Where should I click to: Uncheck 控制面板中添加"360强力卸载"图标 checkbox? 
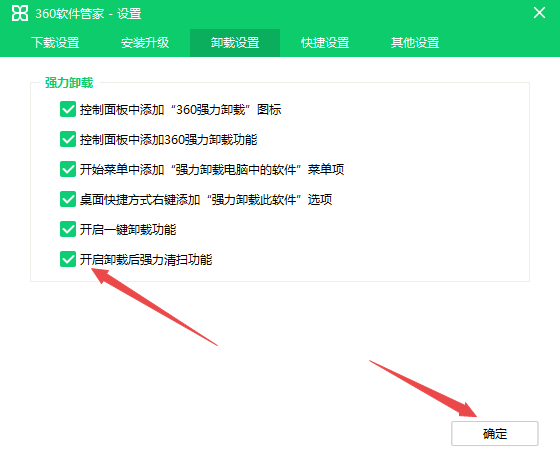68,109
